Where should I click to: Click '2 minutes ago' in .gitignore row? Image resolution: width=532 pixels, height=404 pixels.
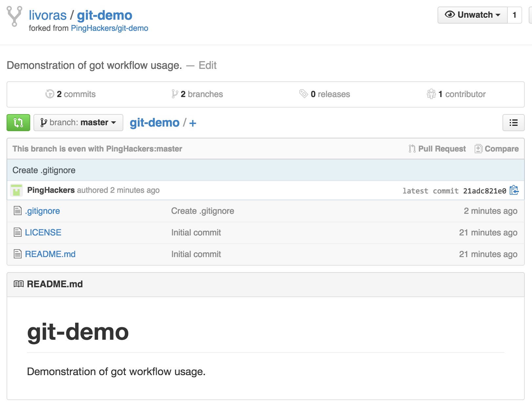click(491, 211)
